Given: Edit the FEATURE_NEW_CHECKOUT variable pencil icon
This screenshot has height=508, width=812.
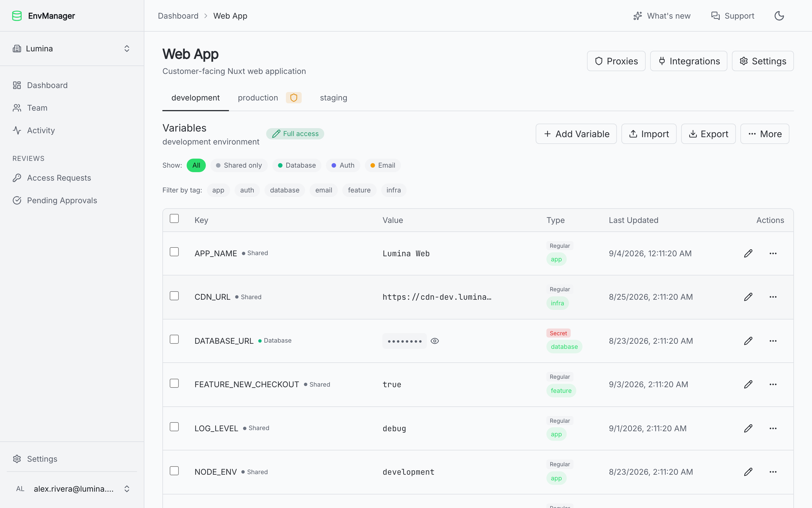Looking at the screenshot, I should (x=748, y=384).
